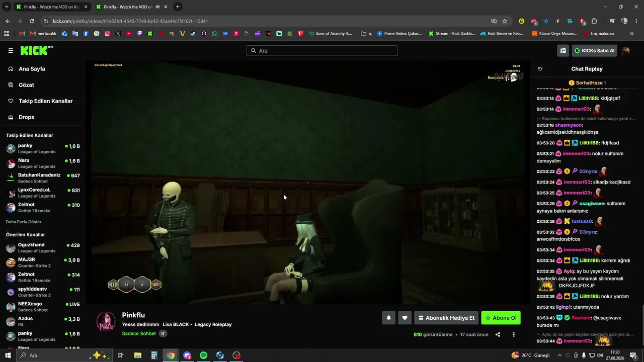This screenshot has height=362, width=644.
Task: Click username usagiwave in chat
Action: click(591, 204)
